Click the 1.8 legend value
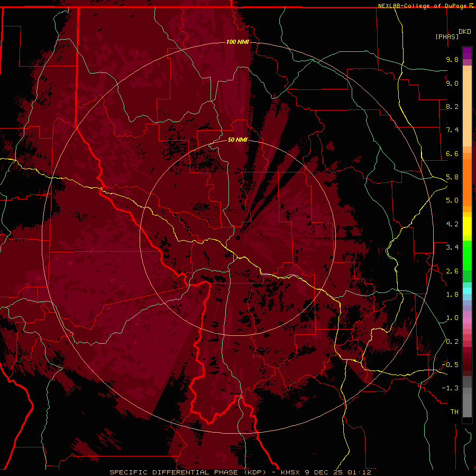This screenshot has height=476, width=476. point(452,295)
